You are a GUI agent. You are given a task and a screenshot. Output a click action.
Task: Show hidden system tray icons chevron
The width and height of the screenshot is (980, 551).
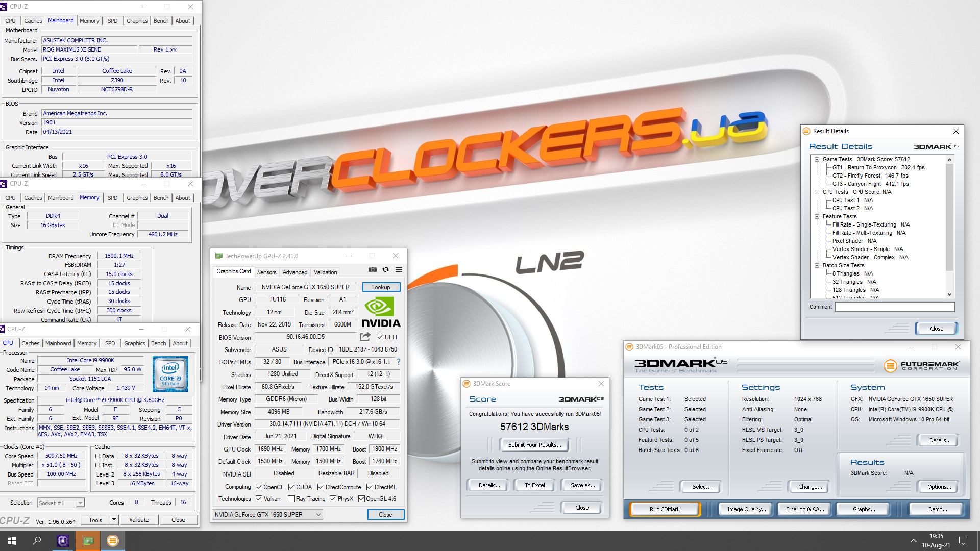tap(913, 541)
